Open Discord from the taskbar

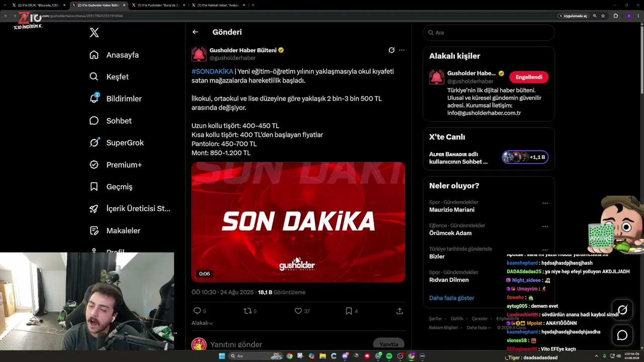pos(345,356)
